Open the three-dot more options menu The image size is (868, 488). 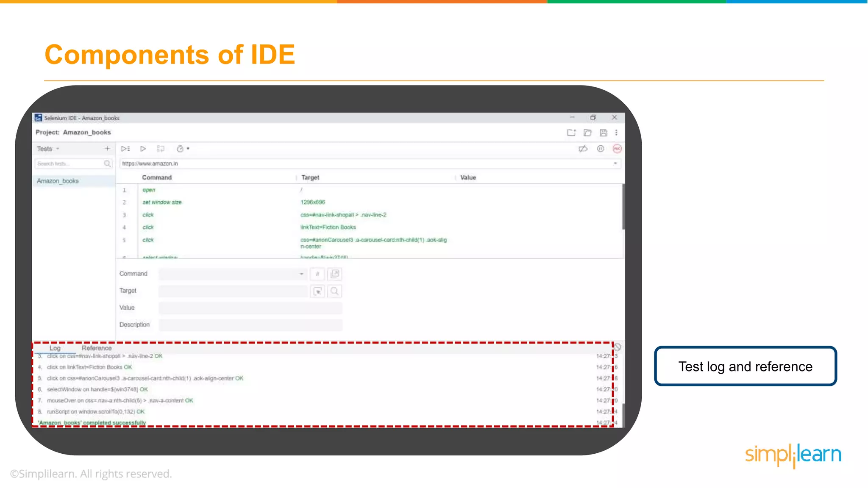(616, 133)
